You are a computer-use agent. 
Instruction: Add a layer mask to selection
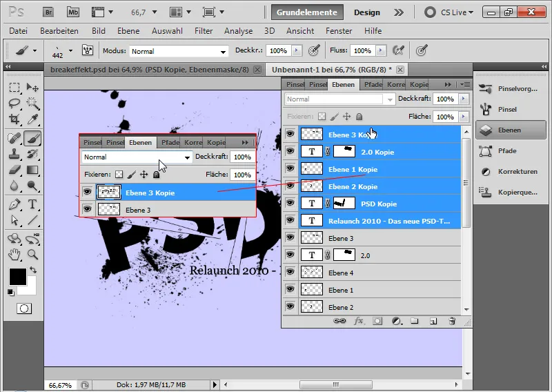click(377, 321)
